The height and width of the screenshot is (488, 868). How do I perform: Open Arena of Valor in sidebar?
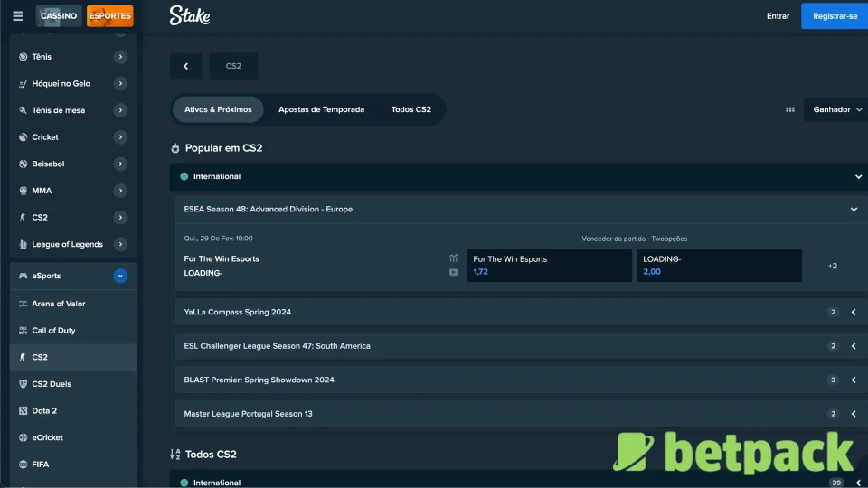73,304
